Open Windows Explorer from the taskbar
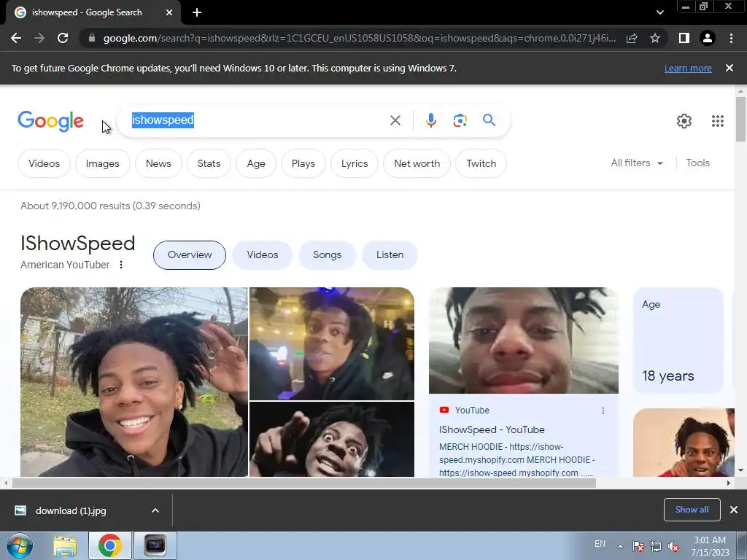 pos(65,545)
